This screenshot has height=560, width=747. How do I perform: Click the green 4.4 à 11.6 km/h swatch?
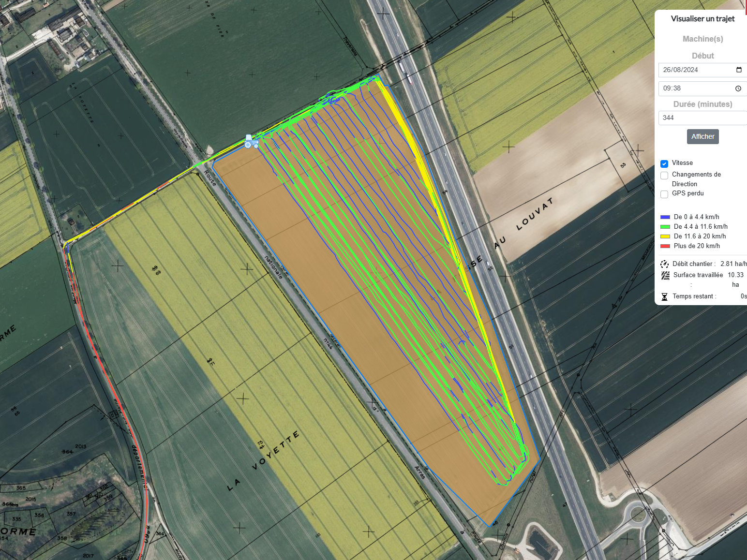click(x=665, y=227)
